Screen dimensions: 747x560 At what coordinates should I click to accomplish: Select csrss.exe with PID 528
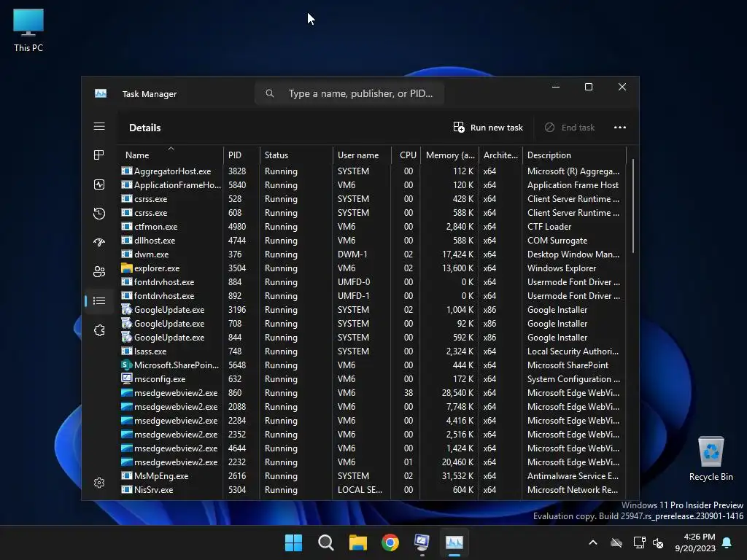[x=373, y=198]
